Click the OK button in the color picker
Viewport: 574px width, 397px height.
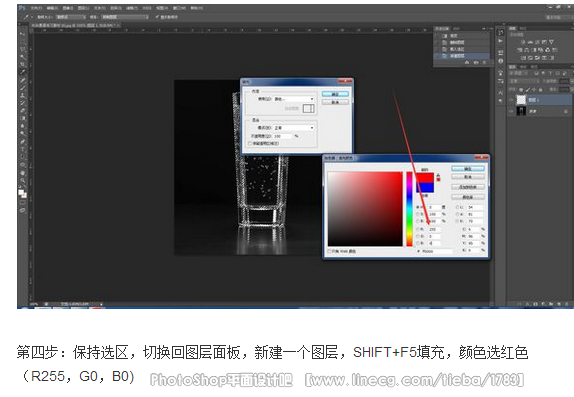[468, 169]
